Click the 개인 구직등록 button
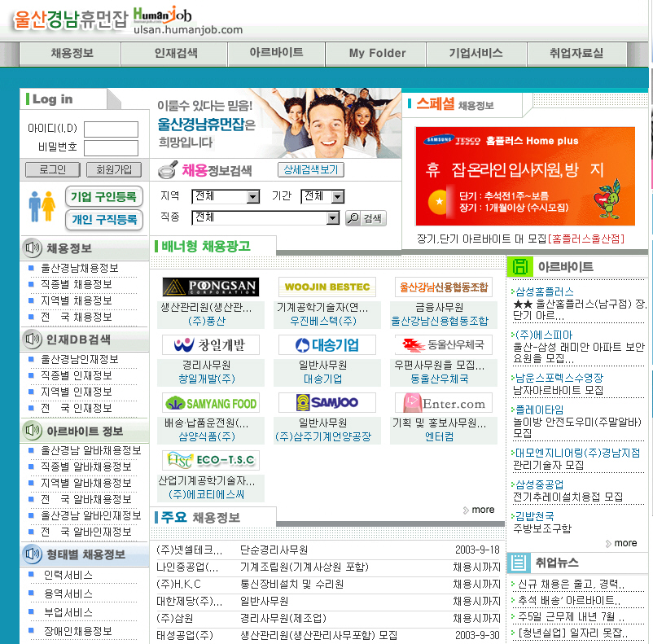This screenshot has width=653, height=644. click(x=103, y=220)
